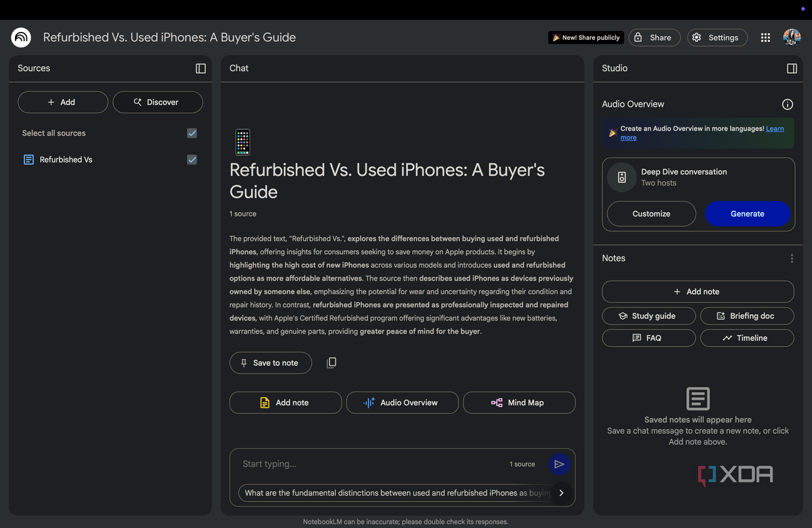Open notebook Settings
This screenshot has width=812, height=528.
click(717, 38)
